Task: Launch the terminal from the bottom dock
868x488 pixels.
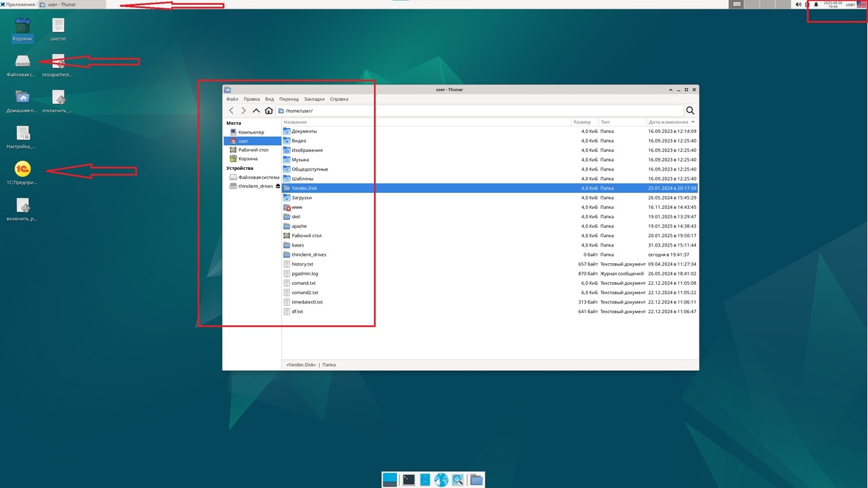Action: (x=409, y=479)
